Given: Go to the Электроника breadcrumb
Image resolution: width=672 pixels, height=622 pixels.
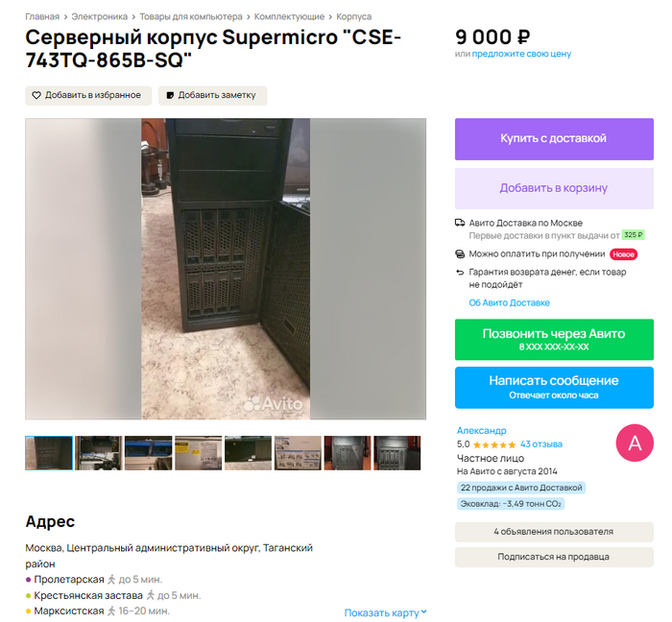Looking at the screenshot, I should (100, 16).
